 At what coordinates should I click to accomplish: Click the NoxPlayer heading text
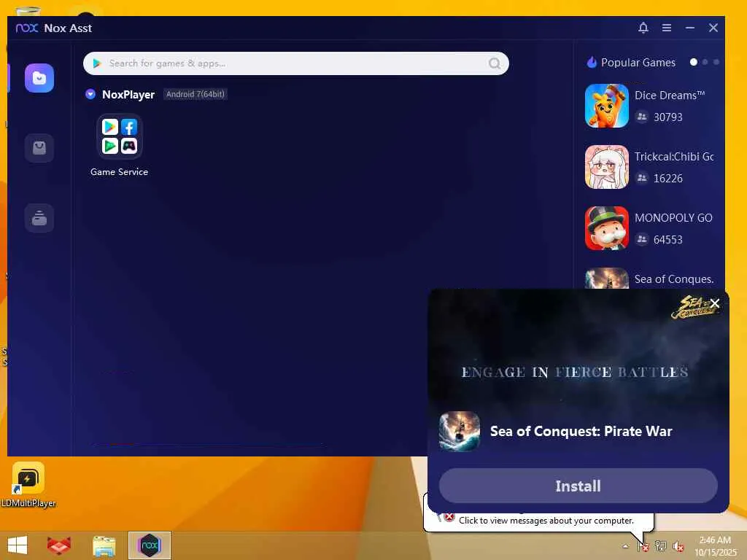tap(128, 94)
